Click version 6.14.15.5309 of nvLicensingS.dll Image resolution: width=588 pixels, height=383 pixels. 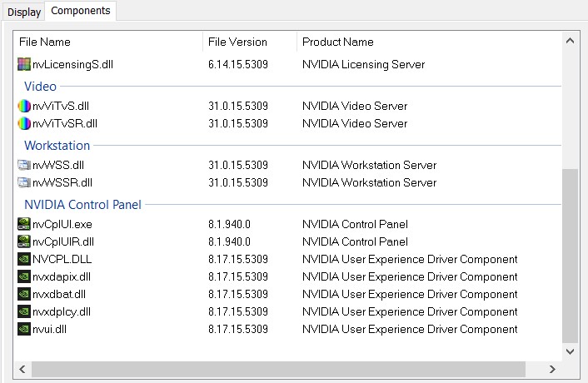coord(238,64)
